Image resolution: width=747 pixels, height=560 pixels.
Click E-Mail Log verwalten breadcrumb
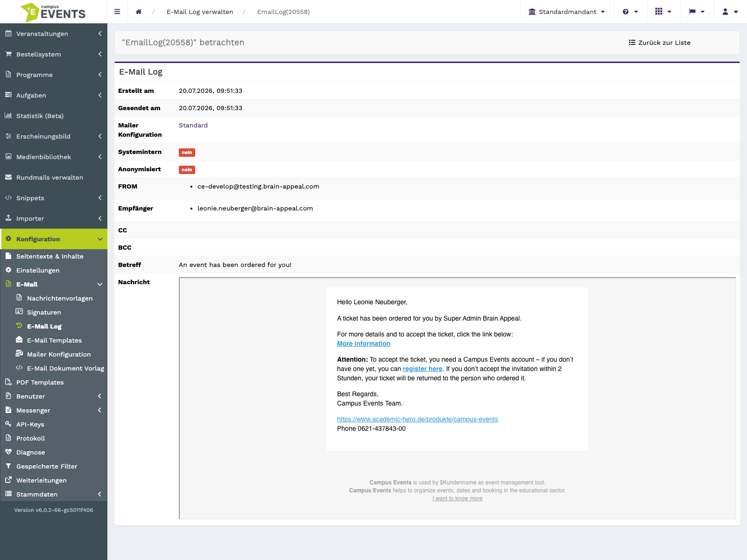[x=200, y=12]
